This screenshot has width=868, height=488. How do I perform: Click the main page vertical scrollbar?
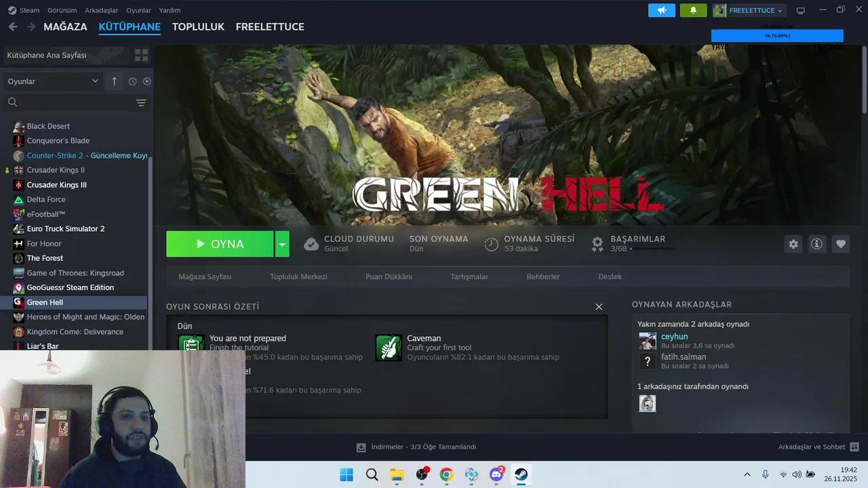pyautogui.click(x=864, y=80)
